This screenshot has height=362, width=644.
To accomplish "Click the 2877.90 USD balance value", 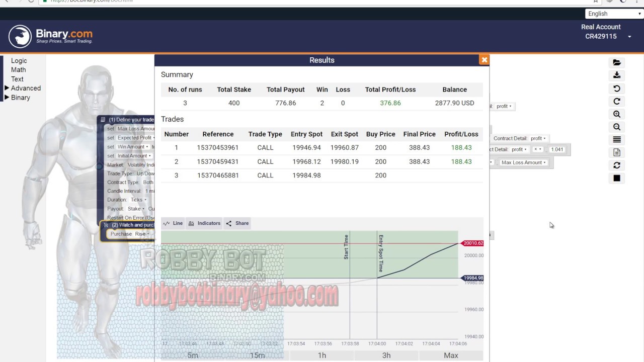I will click(455, 103).
